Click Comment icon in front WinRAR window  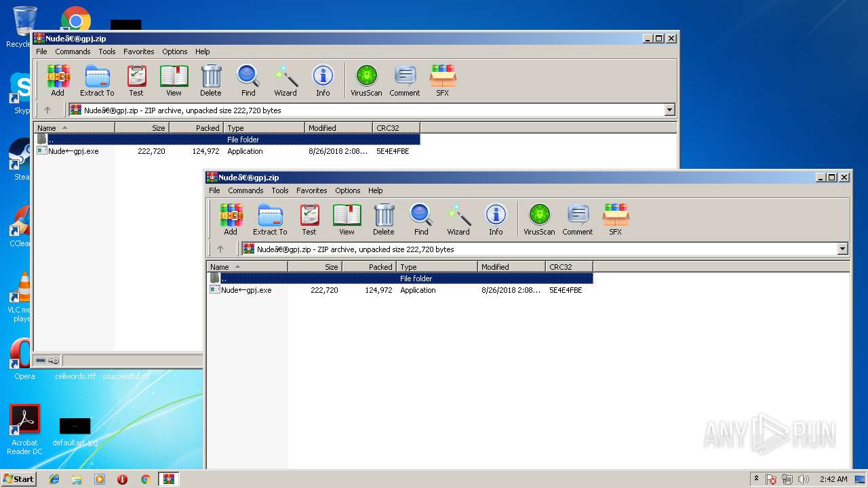(x=578, y=219)
